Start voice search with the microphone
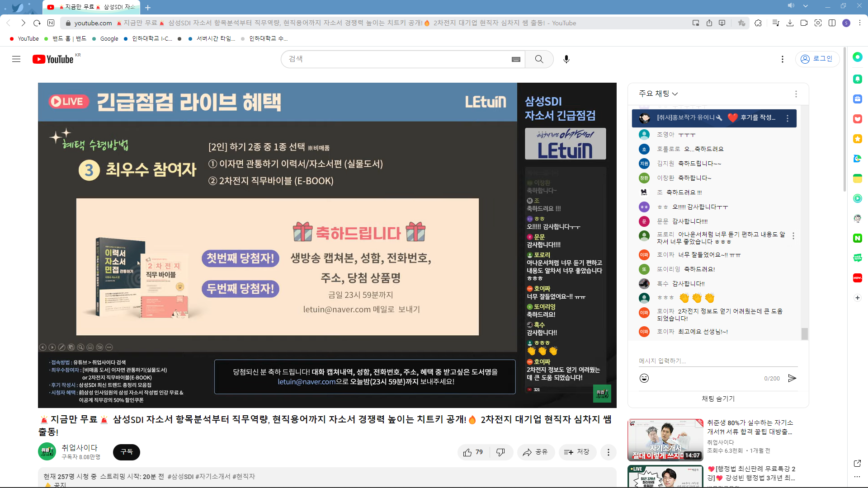 (x=566, y=59)
